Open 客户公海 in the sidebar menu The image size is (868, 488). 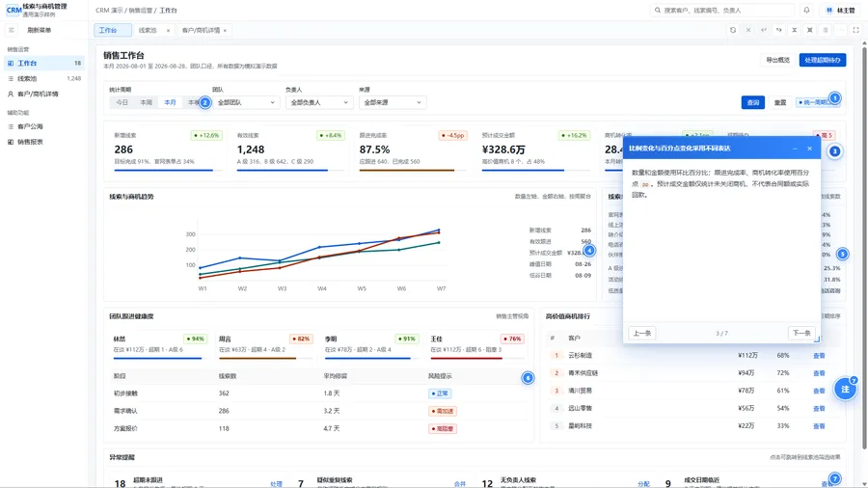(x=44, y=126)
